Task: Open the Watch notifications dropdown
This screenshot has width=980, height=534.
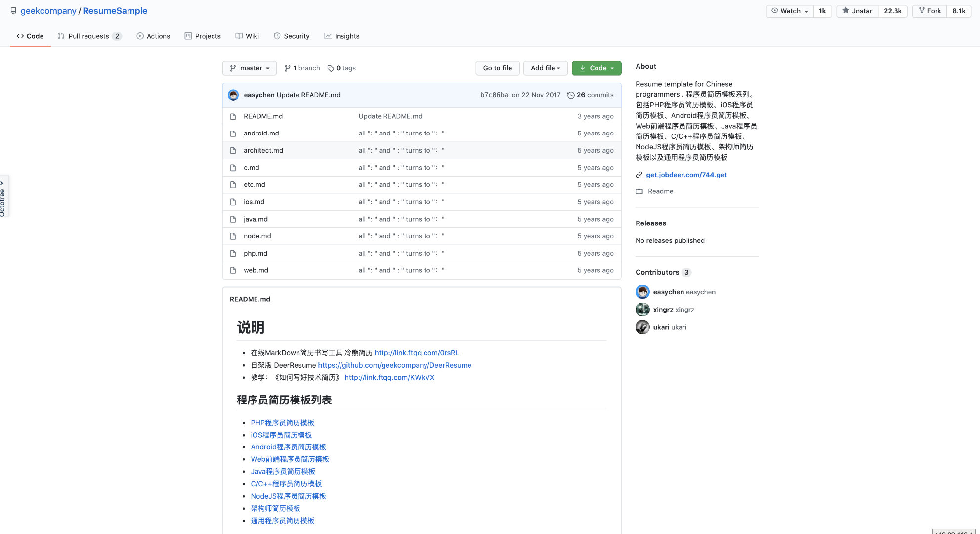Action: pos(789,11)
